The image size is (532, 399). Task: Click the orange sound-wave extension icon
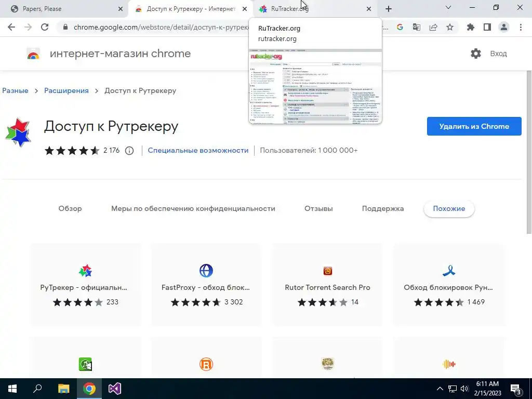tap(449, 364)
